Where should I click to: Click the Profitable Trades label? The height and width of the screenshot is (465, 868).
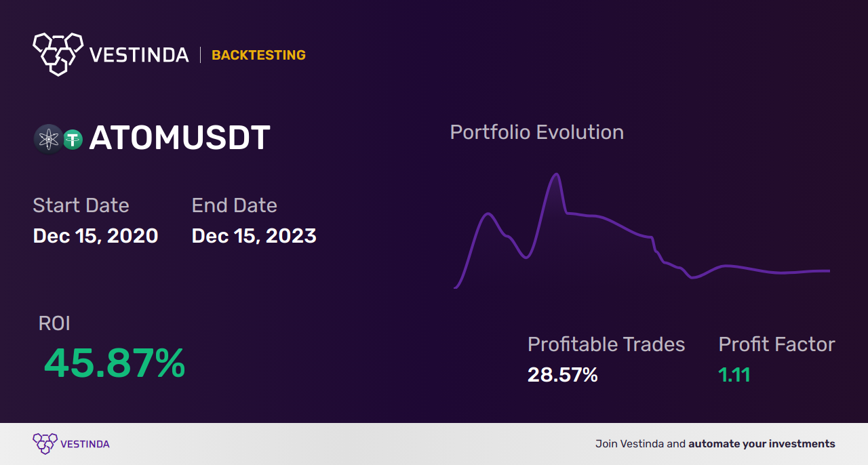(x=606, y=344)
